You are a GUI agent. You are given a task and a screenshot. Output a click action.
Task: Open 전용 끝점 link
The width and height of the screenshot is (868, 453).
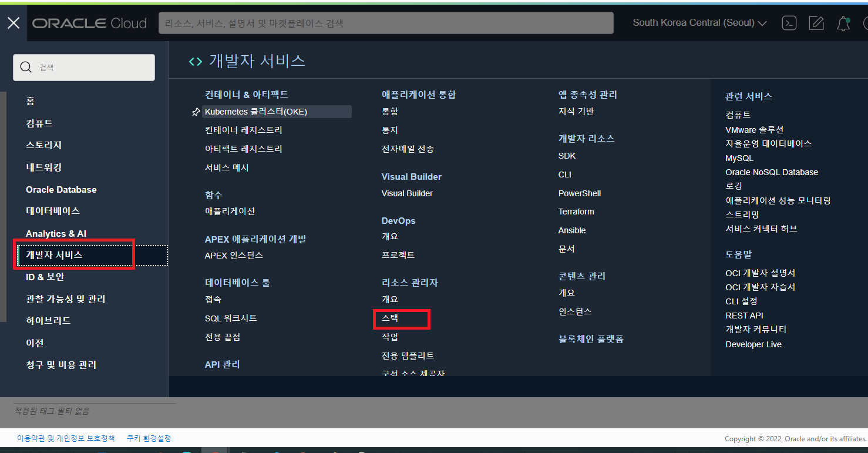[x=223, y=337]
